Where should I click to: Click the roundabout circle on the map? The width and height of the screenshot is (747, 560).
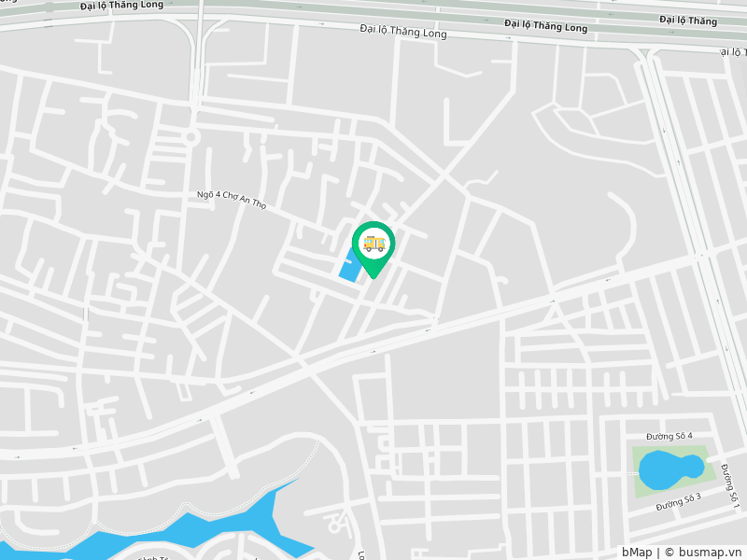click(191, 137)
